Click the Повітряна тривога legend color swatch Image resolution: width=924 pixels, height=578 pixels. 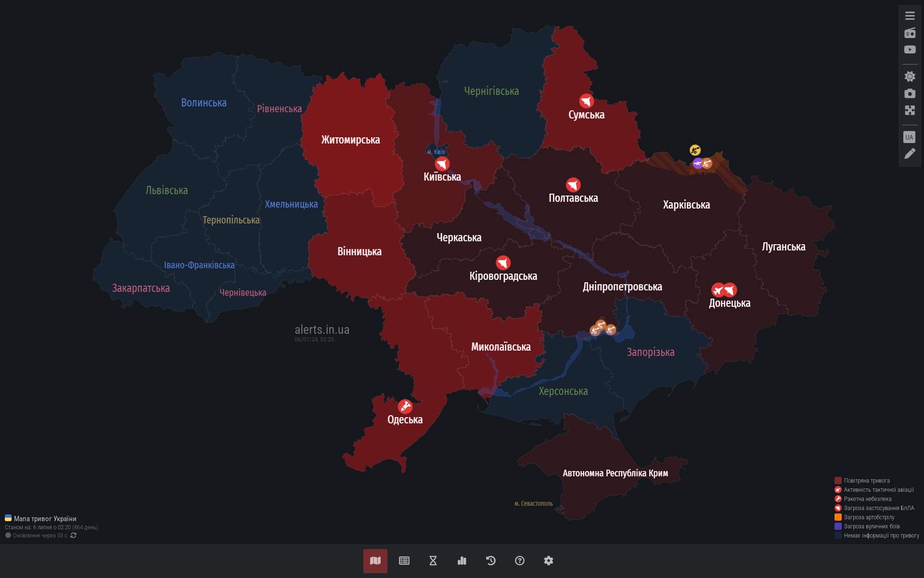pos(838,481)
